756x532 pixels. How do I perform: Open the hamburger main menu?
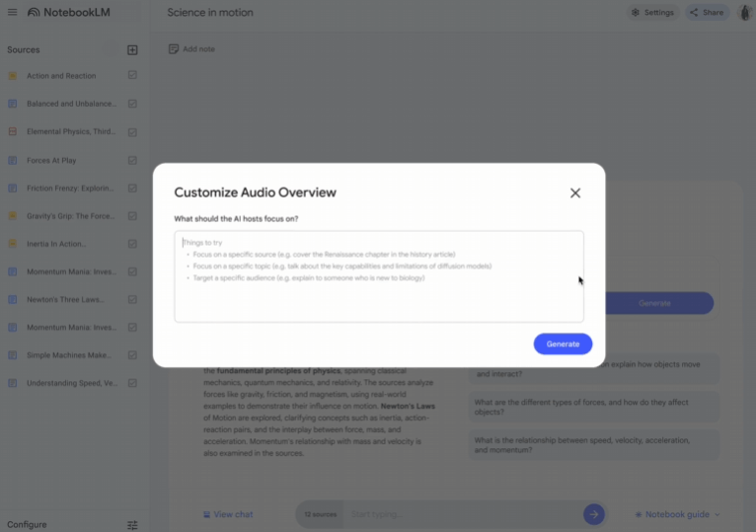(x=12, y=12)
